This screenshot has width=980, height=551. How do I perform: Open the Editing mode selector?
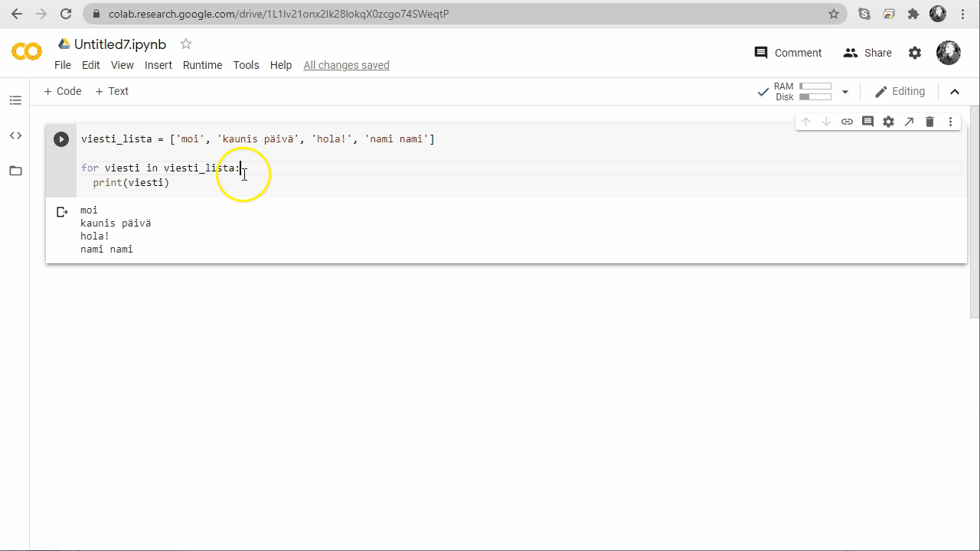pos(900,91)
